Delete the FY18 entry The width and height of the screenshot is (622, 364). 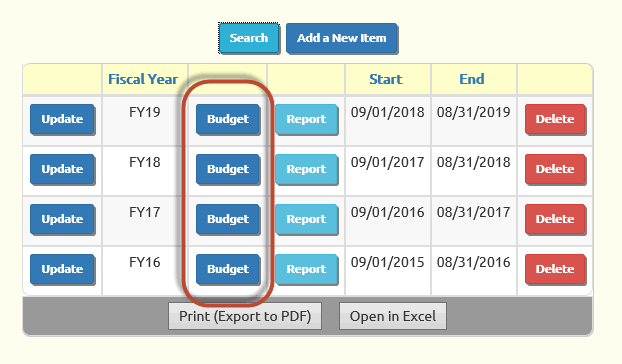[555, 169]
